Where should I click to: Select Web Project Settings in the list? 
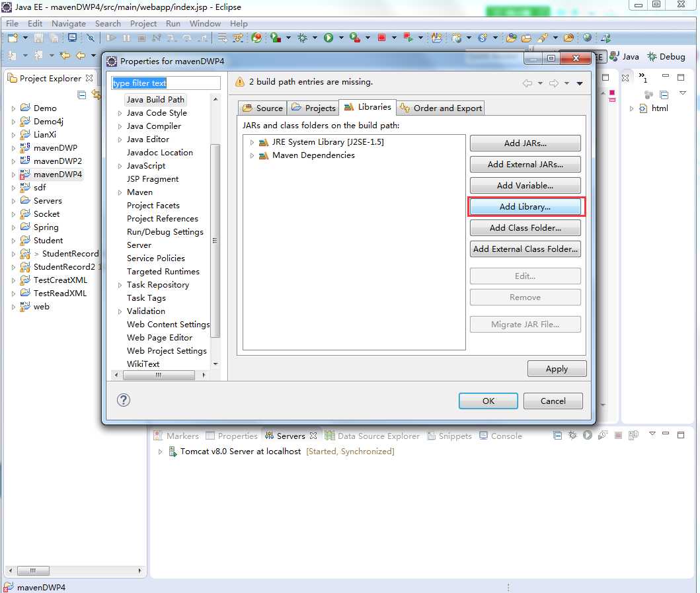click(167, 351)
